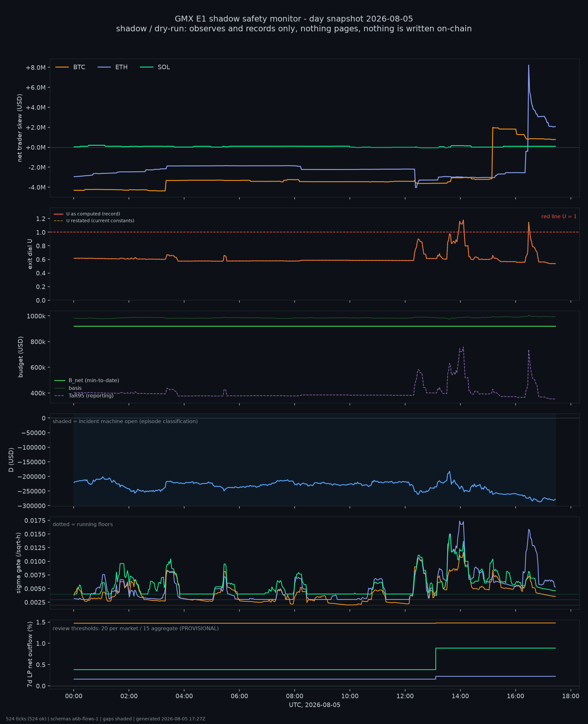Click the orange BTC legend line sample

coord(62,67)
